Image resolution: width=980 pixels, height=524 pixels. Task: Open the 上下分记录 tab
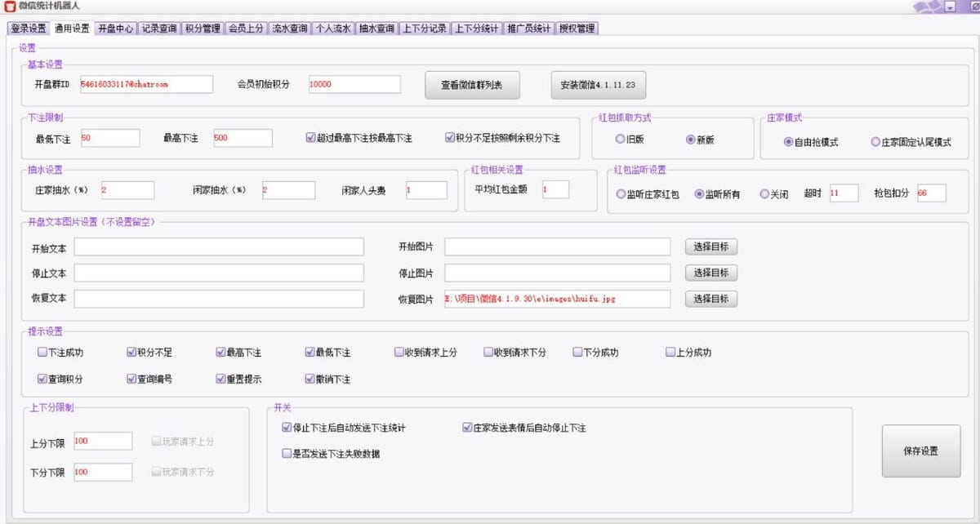coord(425,28)
